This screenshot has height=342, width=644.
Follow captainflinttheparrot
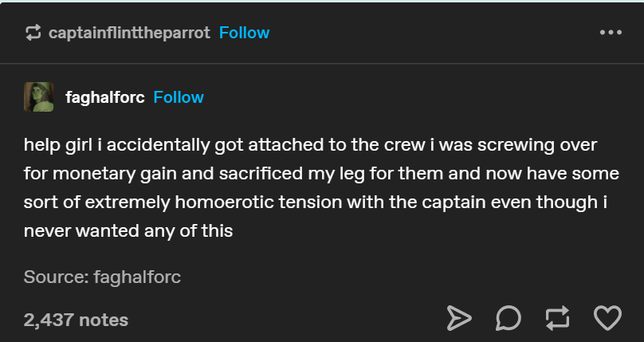(244, 33)
